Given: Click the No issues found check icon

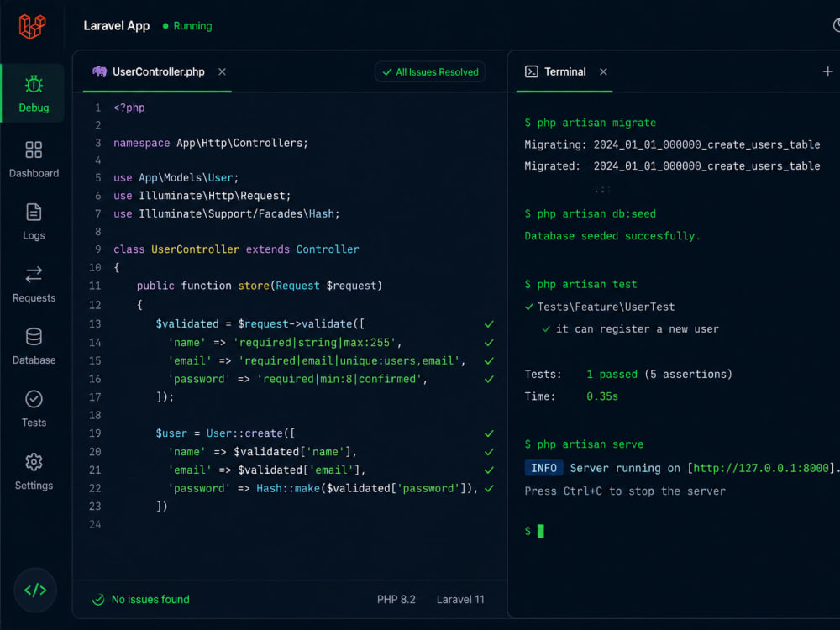Looking at the screenshot, I should click(x=98, y=600).
